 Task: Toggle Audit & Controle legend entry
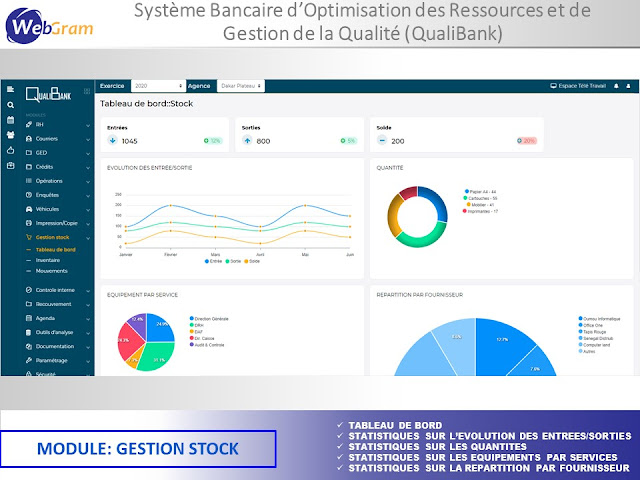click(x=207, y=345)
